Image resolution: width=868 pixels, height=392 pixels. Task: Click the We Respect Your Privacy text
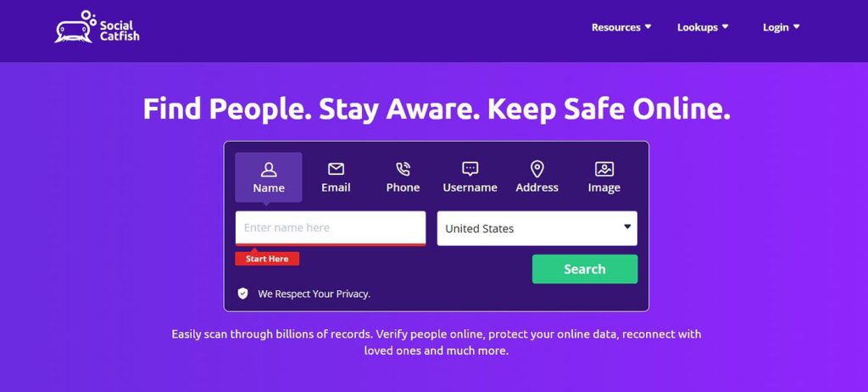click(314, 294)
